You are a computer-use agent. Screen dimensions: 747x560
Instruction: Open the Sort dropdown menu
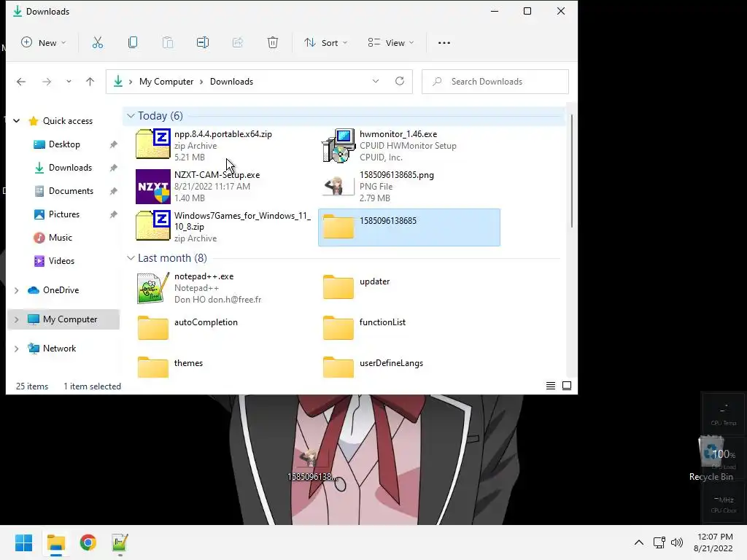(x=326, y=43)
